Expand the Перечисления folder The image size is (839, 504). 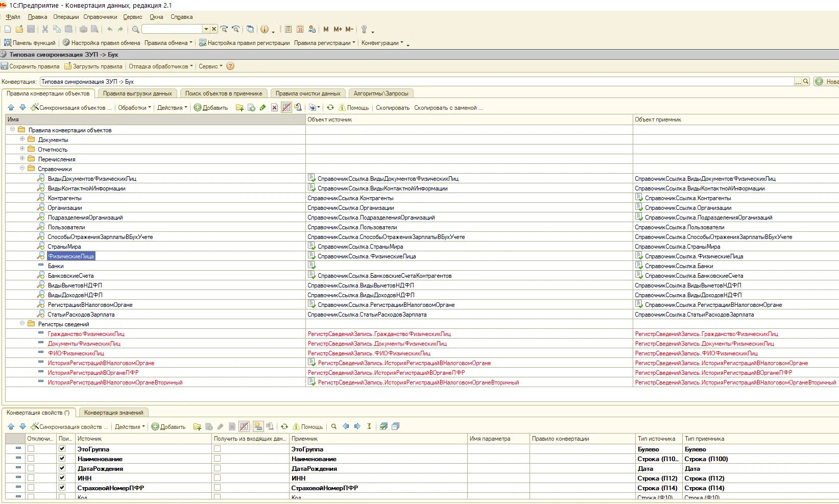click(22, 158)
